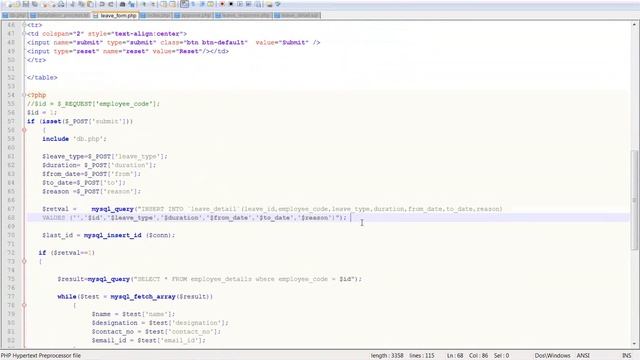Click the Zoom Out toolbar icon
The height and width of the screenshot is (360, 640).
153,4
